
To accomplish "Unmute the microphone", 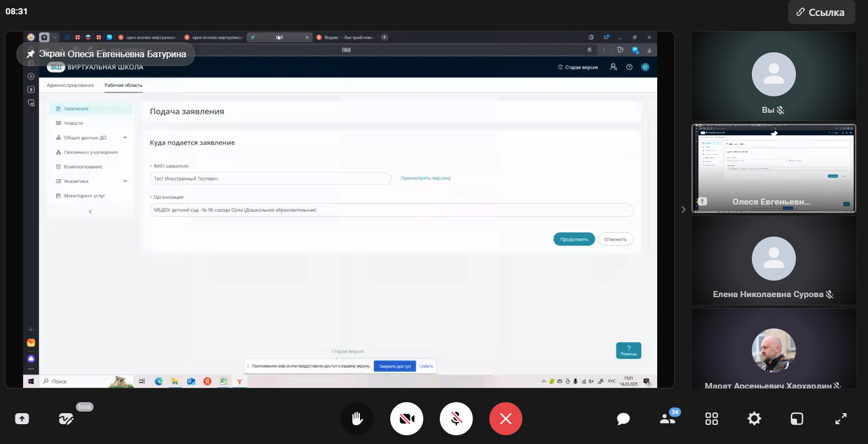I will point(456,419).
